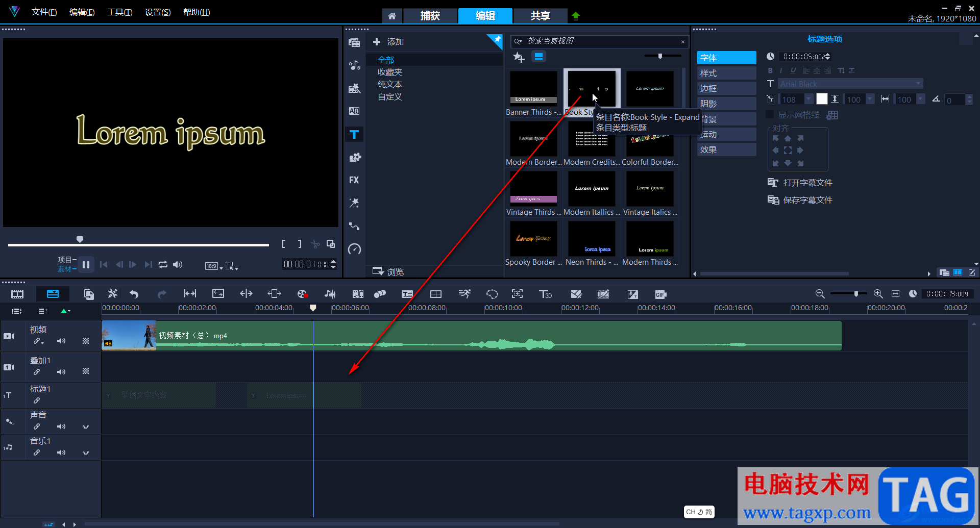Open grid line settings icon
The image size is (980, 528).
click(832, 115)
